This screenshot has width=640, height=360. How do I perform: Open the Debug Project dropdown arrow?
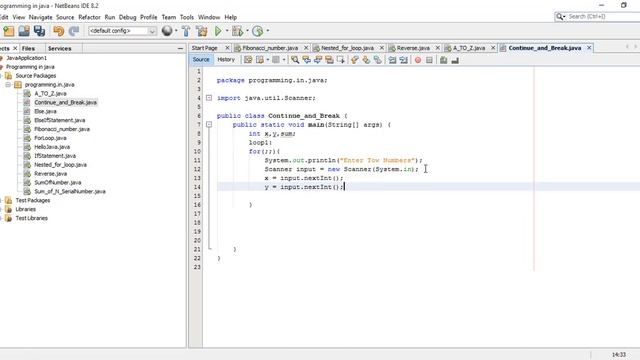coord(247,31)
